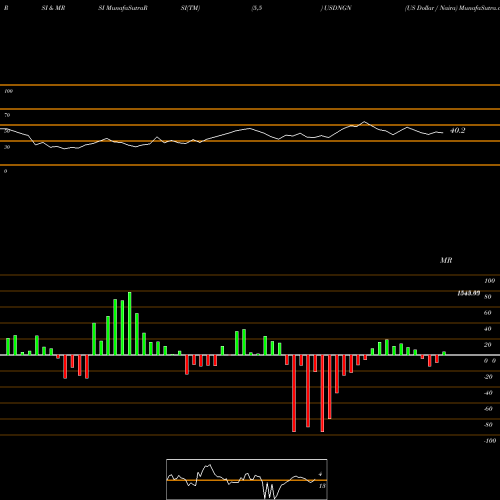Click the 40.2 RSI value label
This screenshot has height=500, width=500.
[457, 131]
